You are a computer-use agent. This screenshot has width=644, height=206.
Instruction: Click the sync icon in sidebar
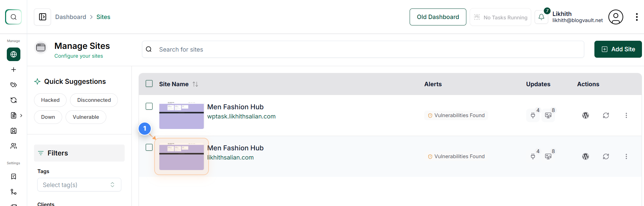pyautogui.click(x=14, y=100)
